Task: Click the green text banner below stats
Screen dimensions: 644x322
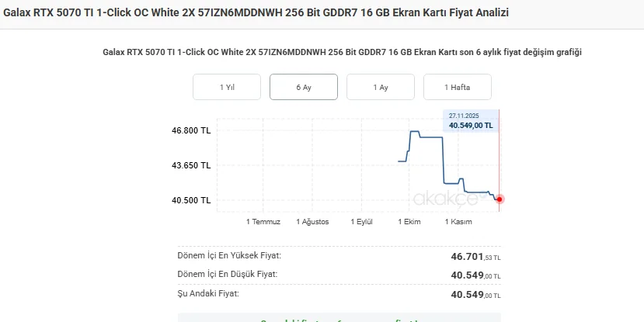Action: coord(339,320)
